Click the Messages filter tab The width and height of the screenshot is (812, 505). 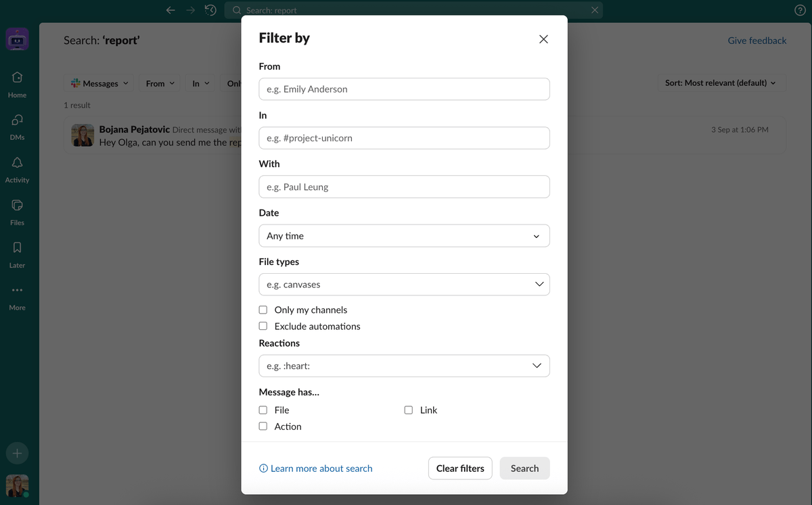pos(99,83)
